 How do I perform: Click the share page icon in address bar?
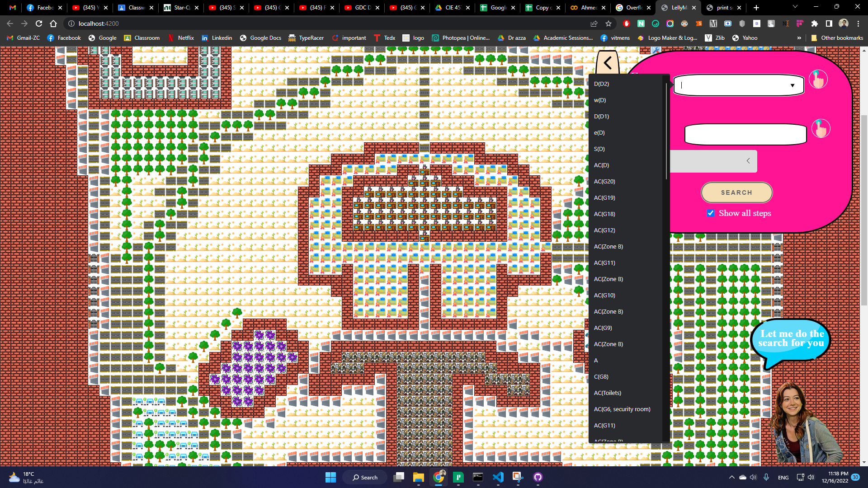click(x=594, y=23)
